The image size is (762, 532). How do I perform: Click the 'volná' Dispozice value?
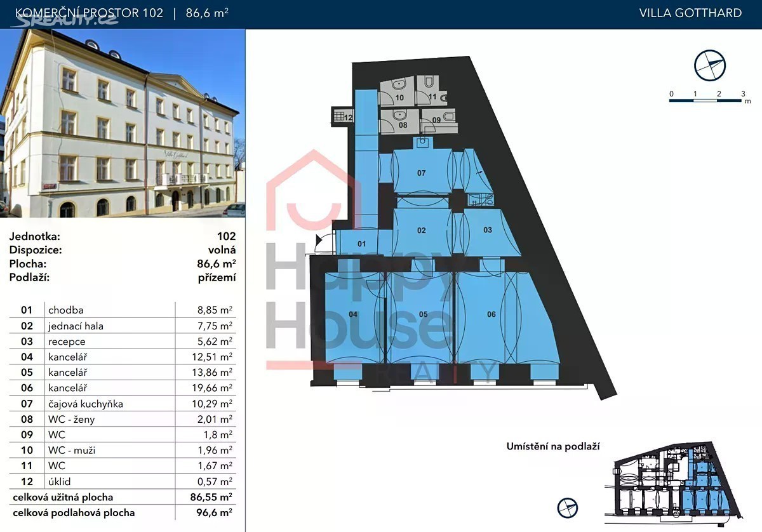coord(222,250)
